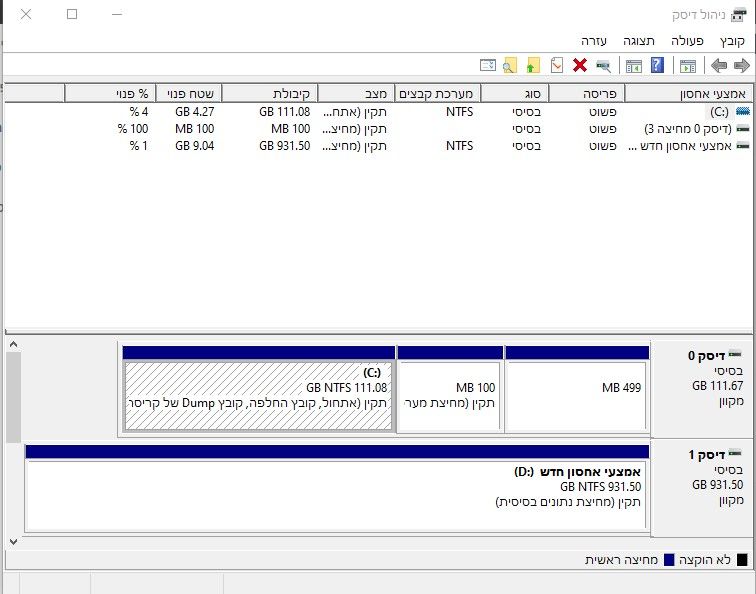Screen dimensions: 756x594
Task: Click the document checkmark properties icon
Action: [x=557, y=65]
